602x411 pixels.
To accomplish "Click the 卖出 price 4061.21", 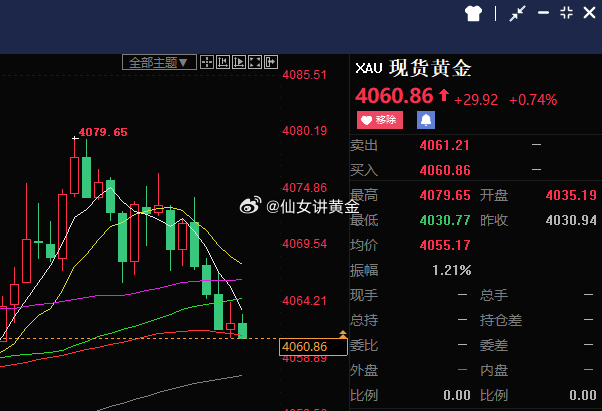I will click(x=445, y=145).
